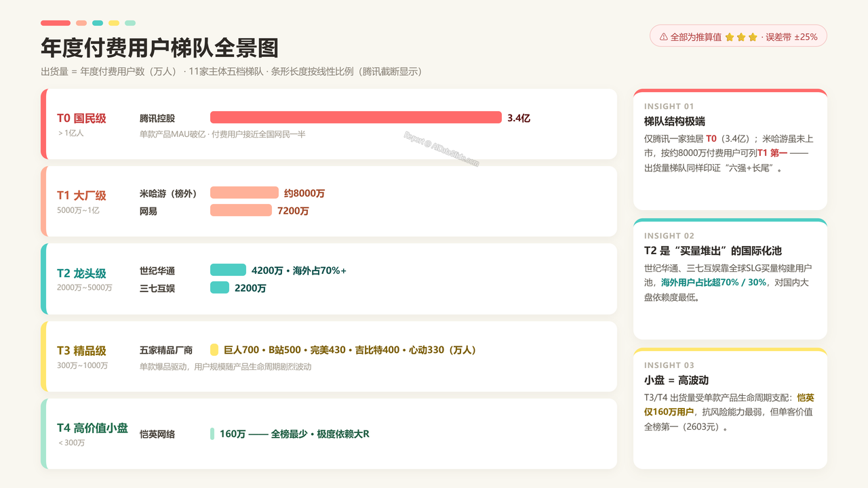
Task: Click the small yellow bar in T3 row
Action: [214, 350]
